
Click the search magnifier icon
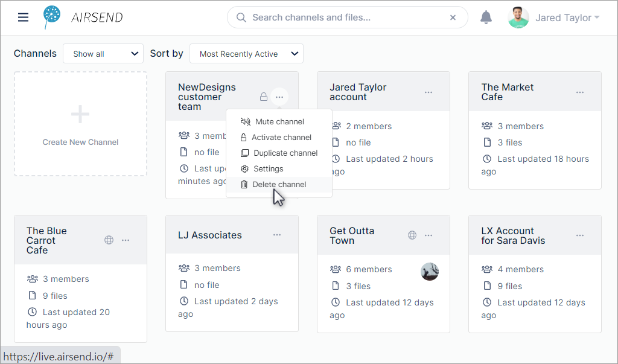tap(241, 18)
